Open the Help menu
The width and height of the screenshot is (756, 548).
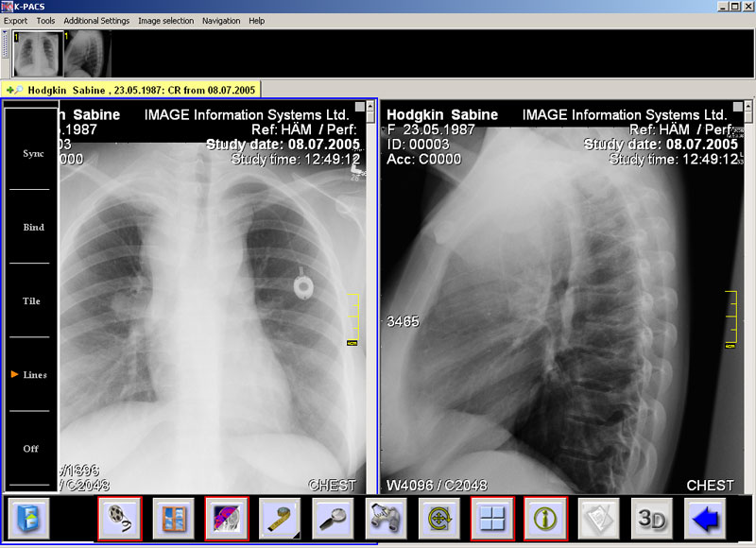pos(256,21)
